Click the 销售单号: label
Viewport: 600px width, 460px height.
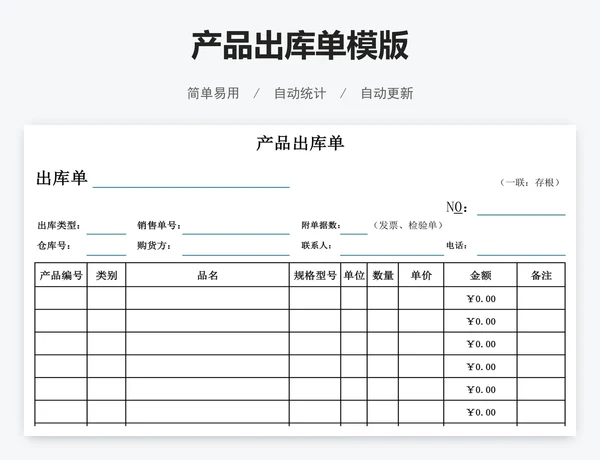coord(159,225)
